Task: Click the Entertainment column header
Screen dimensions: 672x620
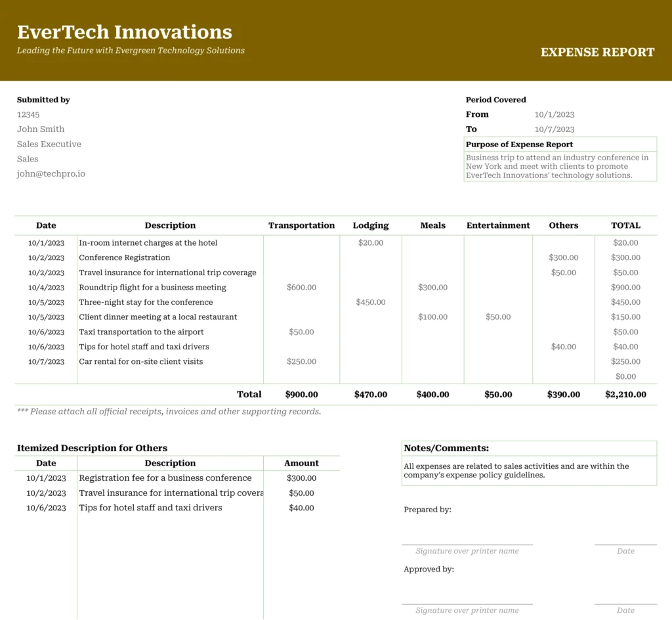Action: click(498, 225)
